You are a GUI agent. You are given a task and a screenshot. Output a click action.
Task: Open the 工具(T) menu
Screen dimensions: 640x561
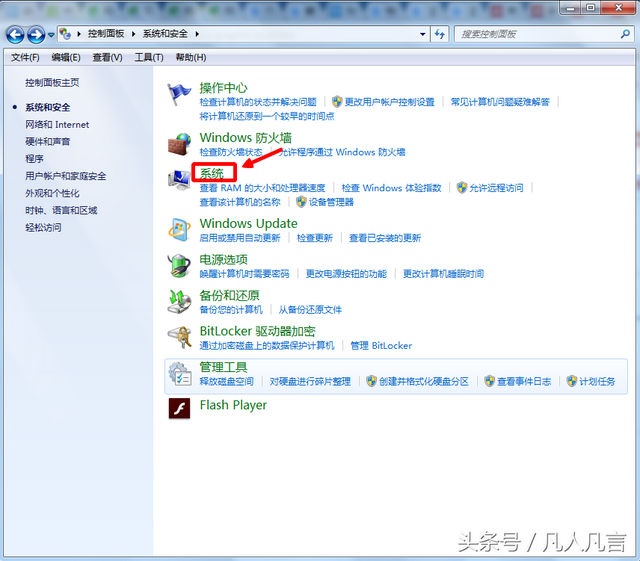(149, 58)
